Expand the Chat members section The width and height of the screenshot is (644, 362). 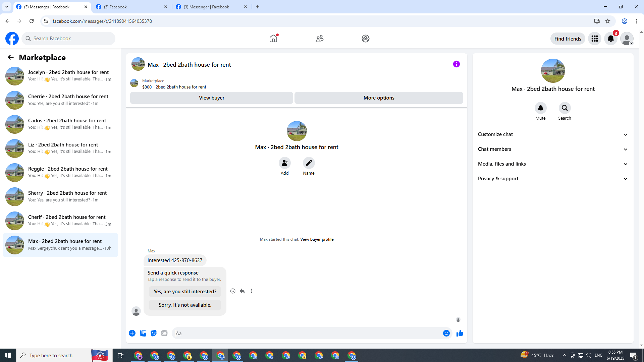tap(553, 149)
